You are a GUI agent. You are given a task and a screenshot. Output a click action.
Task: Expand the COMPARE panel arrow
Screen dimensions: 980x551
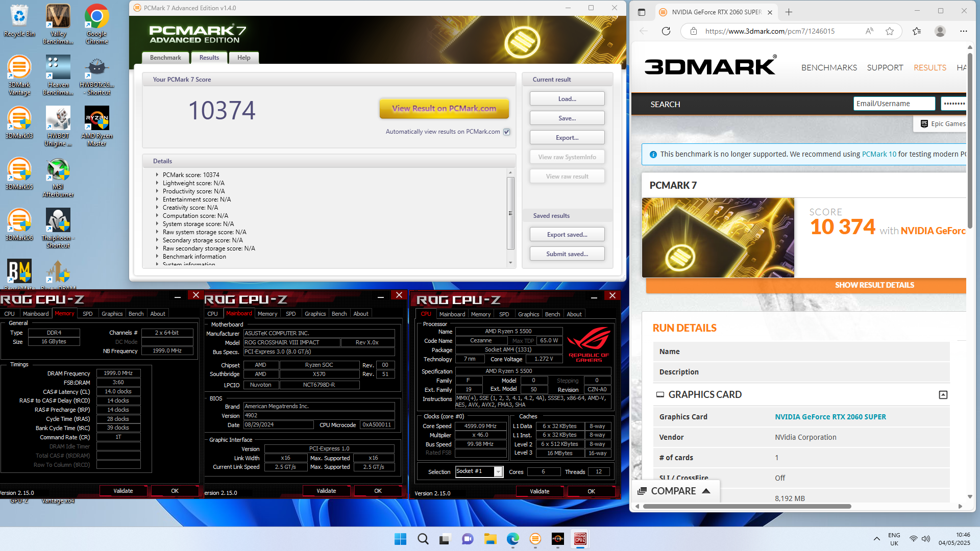pyautogui.click(x=706, y=491)
